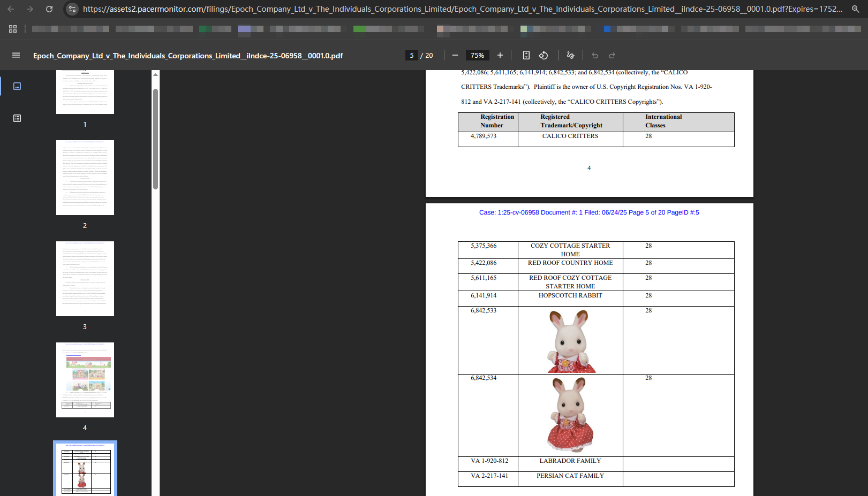Click the fit to page icon

tap(526, 55)
